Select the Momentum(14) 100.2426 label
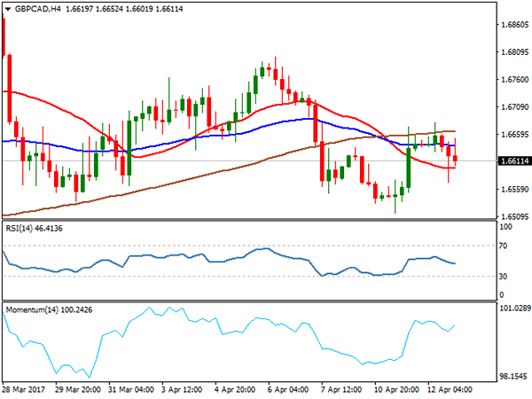Image resolution: width=532 pixels, height=399 pixels. (49, 309)
